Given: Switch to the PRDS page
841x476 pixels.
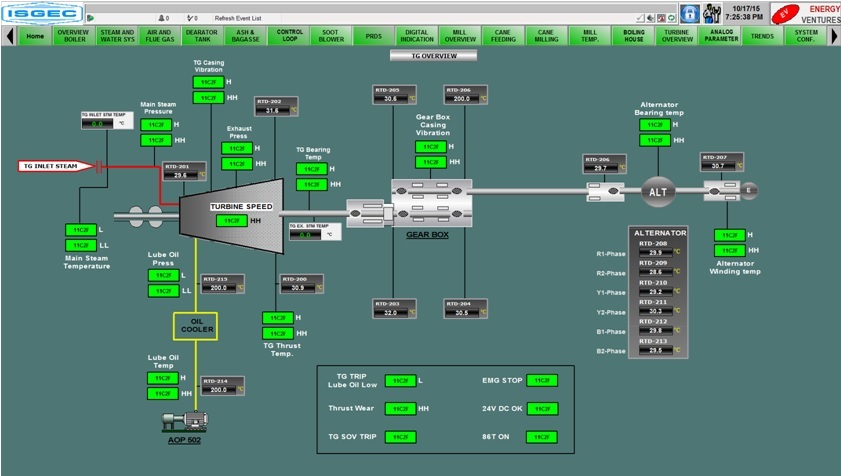Looking at the screenshot, I should tap(374, 36).
